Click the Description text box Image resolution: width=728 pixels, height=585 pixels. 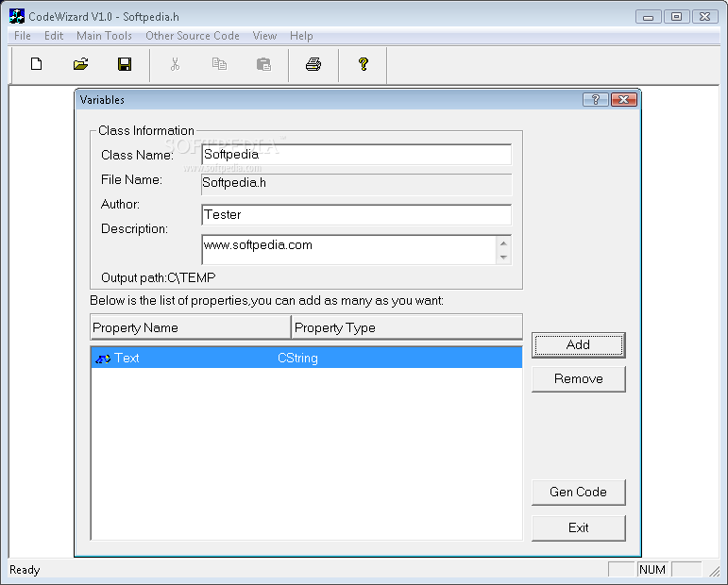pyautogui.click(x=349, y=250)
